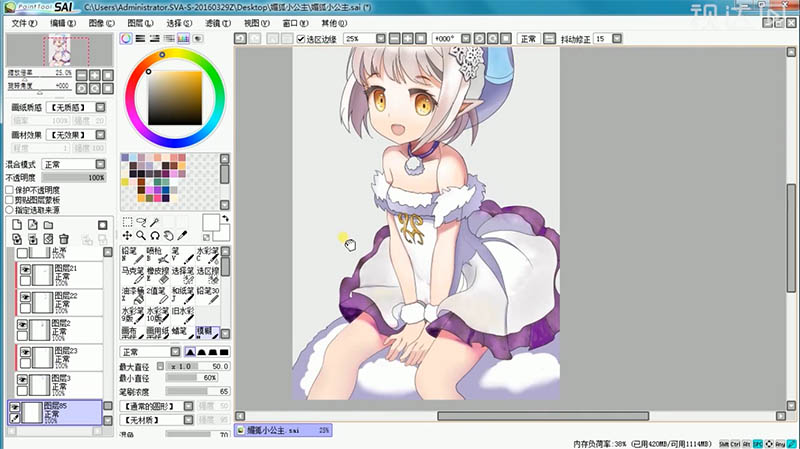800x449 pixels.
Task: Open the 图像 menu
Action: 102,23
